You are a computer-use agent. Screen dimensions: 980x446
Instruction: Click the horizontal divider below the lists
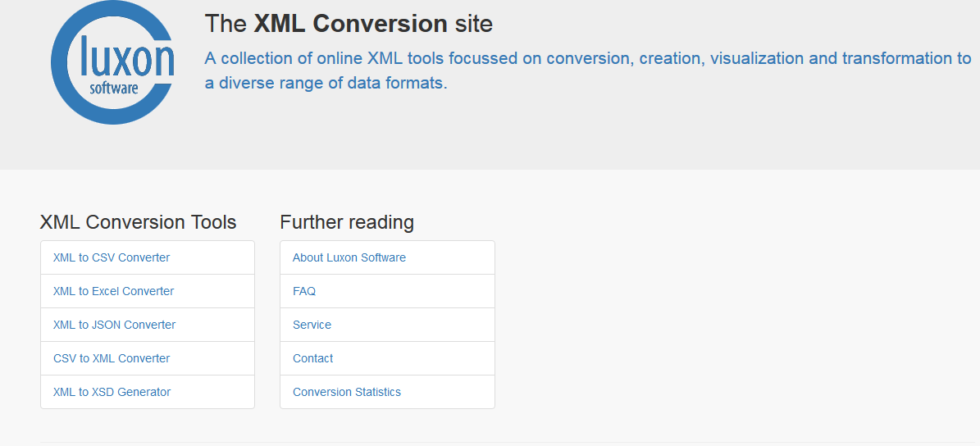509,442
